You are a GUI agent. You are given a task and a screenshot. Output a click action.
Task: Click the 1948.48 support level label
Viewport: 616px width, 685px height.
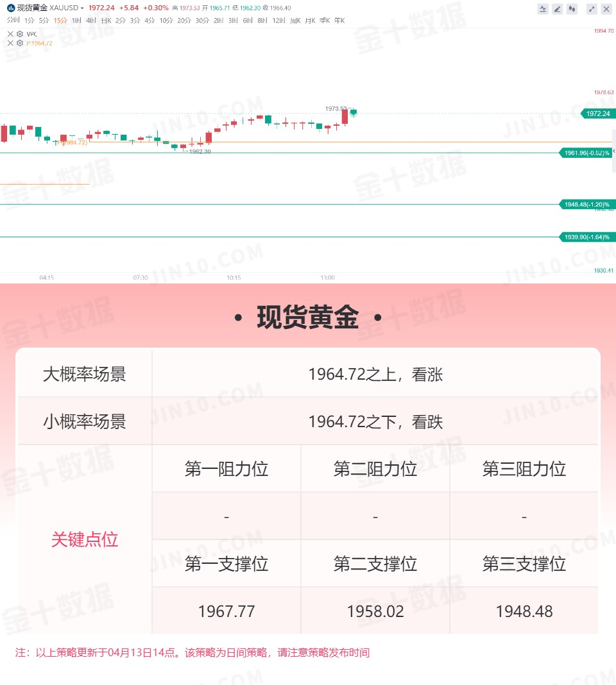pos(586,205)
